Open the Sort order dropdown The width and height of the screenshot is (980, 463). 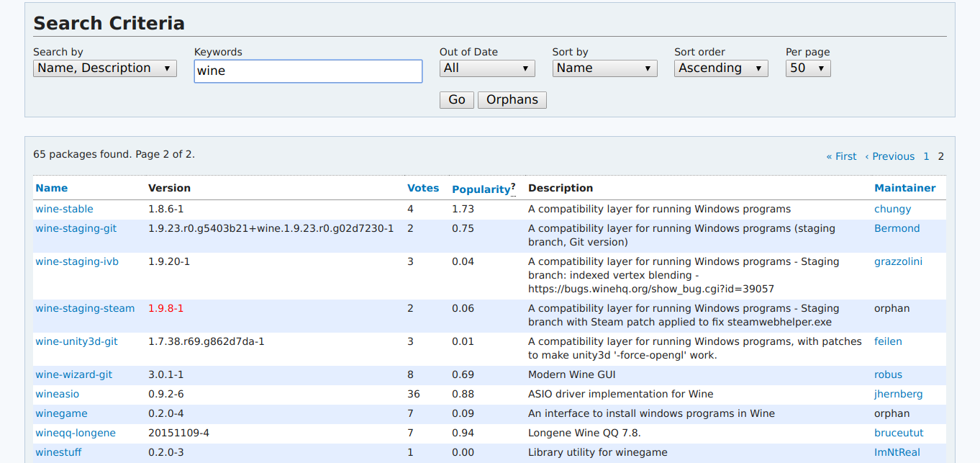(x=721, y=68)
